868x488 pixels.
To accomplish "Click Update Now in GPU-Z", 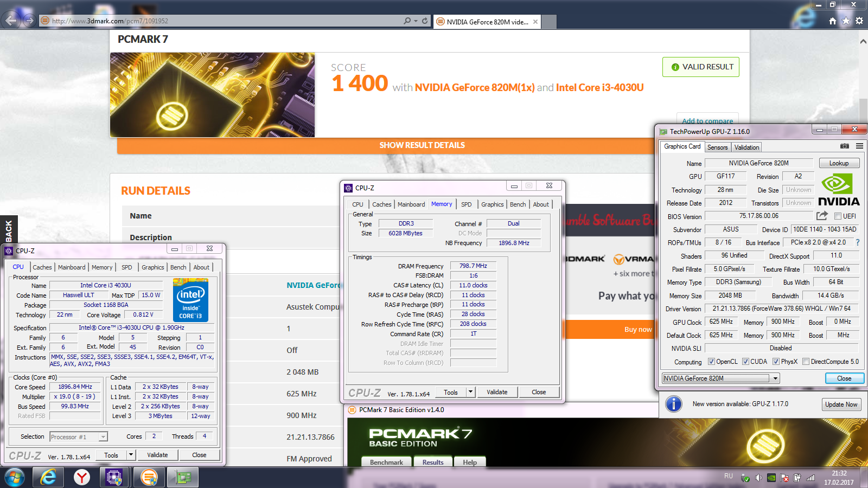I will (841, 404).
